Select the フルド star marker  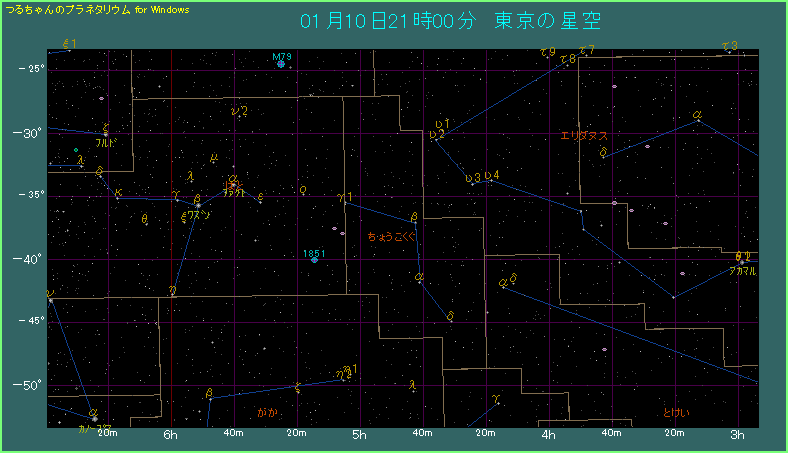pyautogui.click(x=106, y=133)
